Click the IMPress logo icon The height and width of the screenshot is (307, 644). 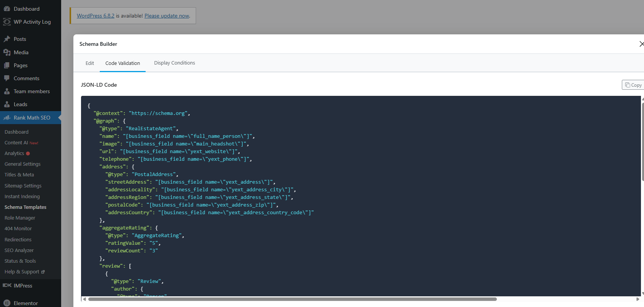[7, 286]
